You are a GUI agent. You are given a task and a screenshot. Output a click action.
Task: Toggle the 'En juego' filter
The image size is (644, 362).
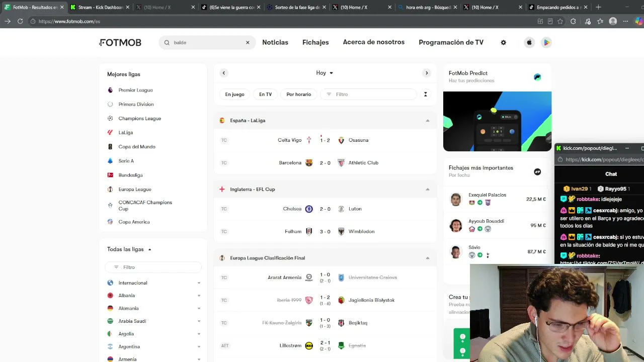(x=234, y=95)
